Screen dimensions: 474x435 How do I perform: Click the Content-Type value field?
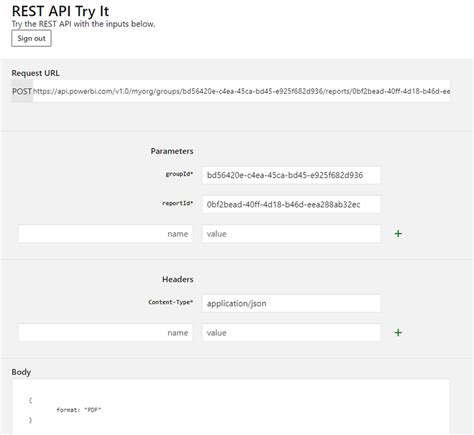[x=291, y=303]
